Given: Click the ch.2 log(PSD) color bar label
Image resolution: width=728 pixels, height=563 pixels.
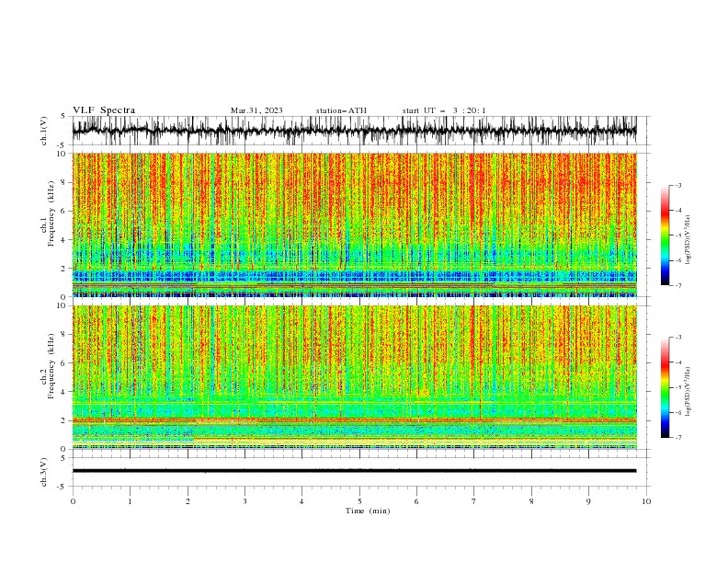Looking at the screenshot, I should pyautogui.click(x=688, y=392).
